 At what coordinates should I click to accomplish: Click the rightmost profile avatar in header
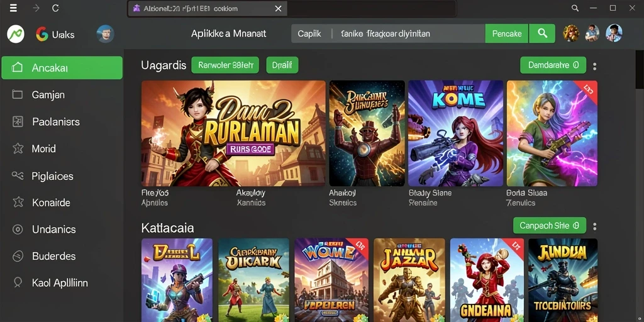point(614,33)
